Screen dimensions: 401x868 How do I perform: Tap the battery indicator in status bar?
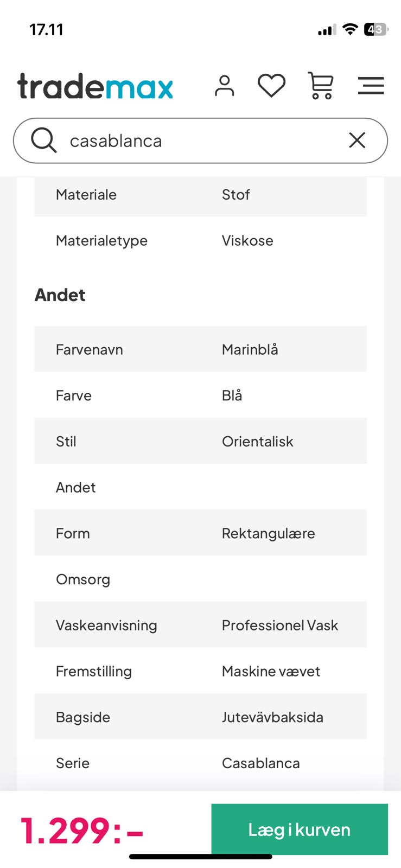click(x=375, y=29)
